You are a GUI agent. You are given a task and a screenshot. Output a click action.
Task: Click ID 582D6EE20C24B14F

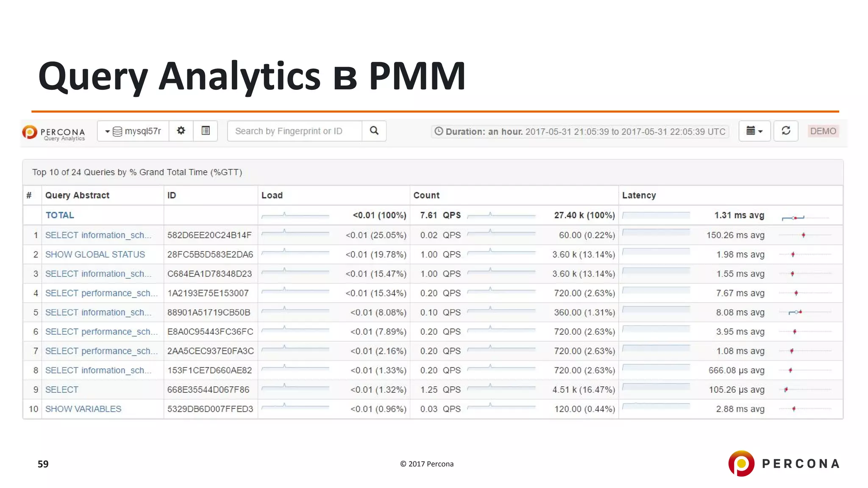[209, 235]
